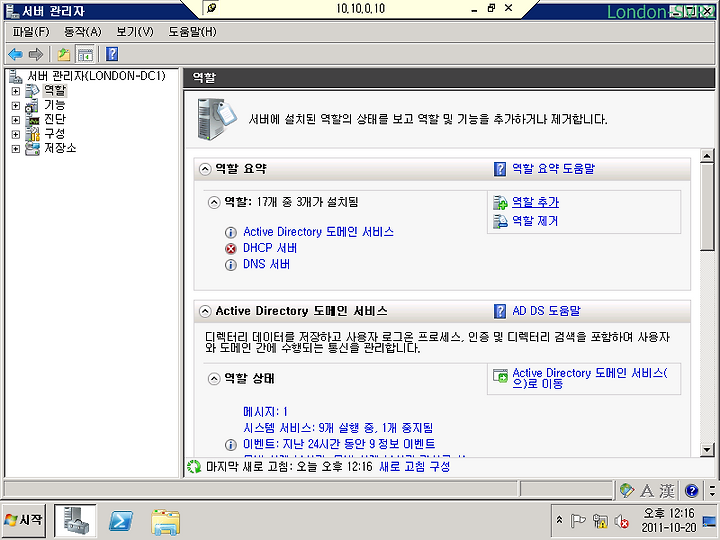
Task: Open the 보기(V) menu
Action: [x=135, y=32]
